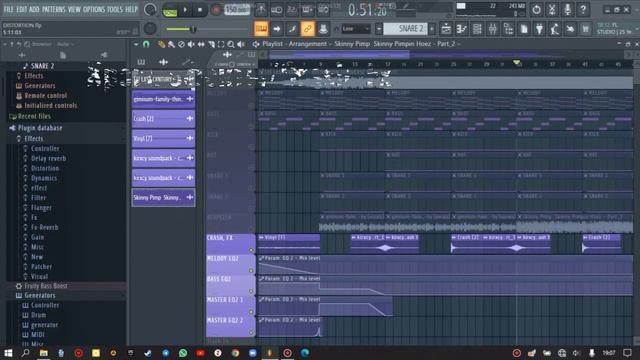Click the step editing icon

coord(292,29)
